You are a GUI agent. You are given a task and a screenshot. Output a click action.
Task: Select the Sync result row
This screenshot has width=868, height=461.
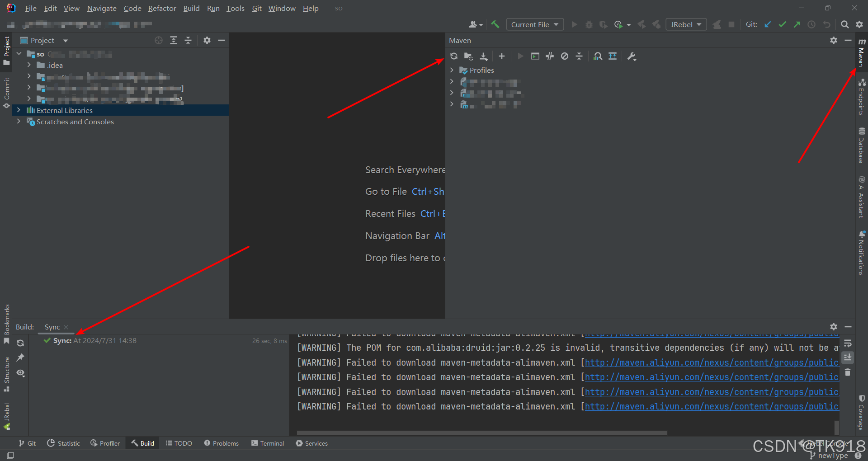coord(158,340)
